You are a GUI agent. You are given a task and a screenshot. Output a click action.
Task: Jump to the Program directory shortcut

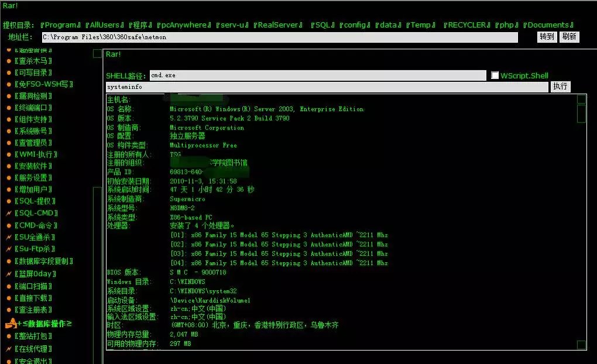tap(60, 25)
